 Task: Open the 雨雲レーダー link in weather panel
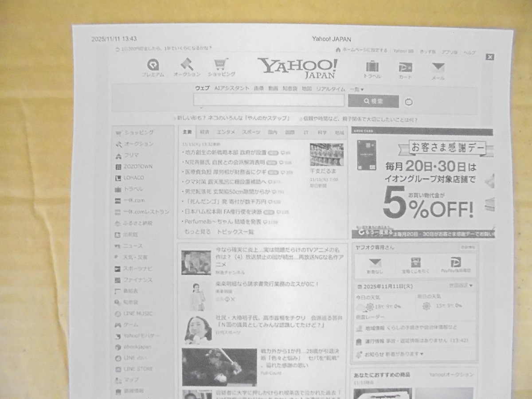370,317
